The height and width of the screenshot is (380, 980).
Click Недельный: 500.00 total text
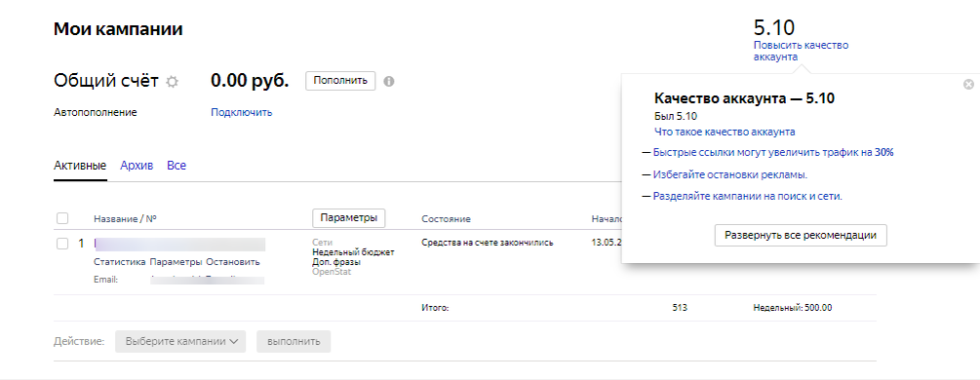[x=793, y=308]
